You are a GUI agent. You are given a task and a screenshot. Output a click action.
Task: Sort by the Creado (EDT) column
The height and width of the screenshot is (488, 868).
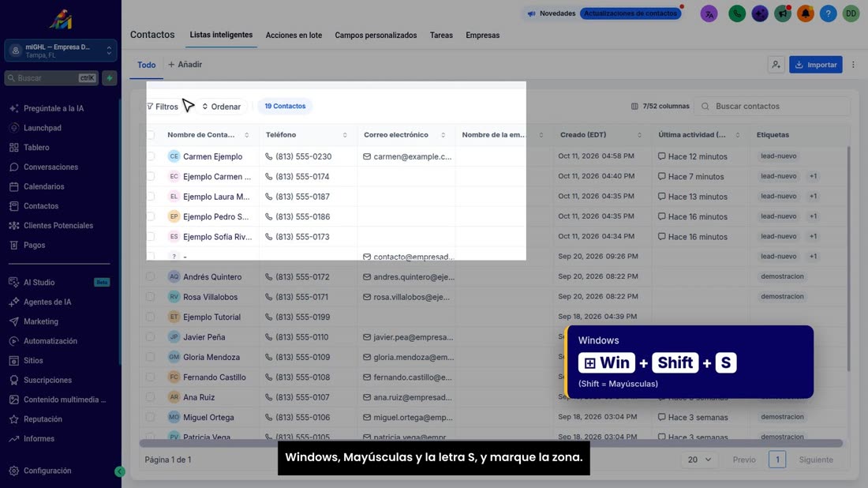639,135
